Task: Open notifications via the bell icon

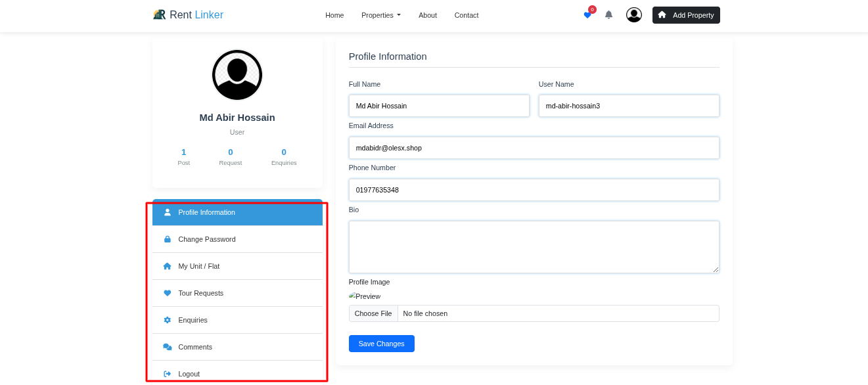Action: tap(608, 14)
